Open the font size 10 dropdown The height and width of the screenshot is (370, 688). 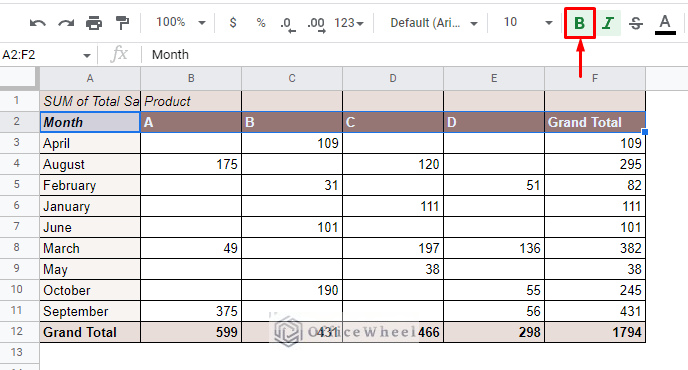pyautogui.click(x=528, y=22)
